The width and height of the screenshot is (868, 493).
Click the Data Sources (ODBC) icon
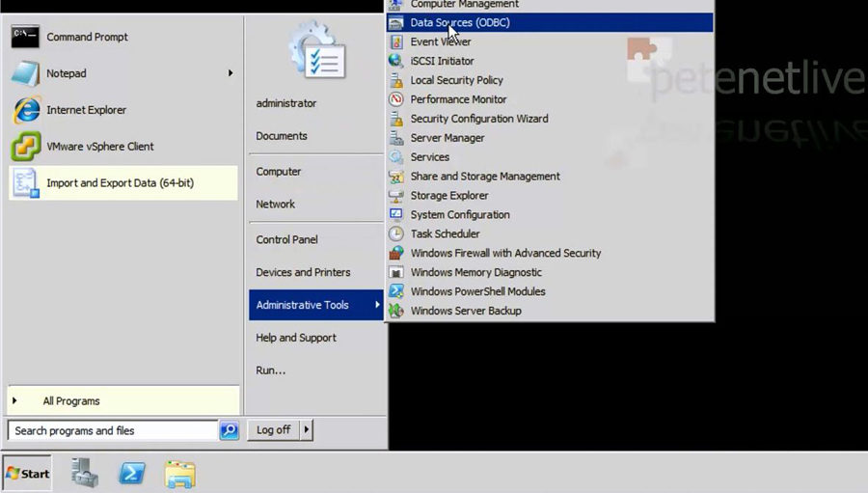click(395, 23)
